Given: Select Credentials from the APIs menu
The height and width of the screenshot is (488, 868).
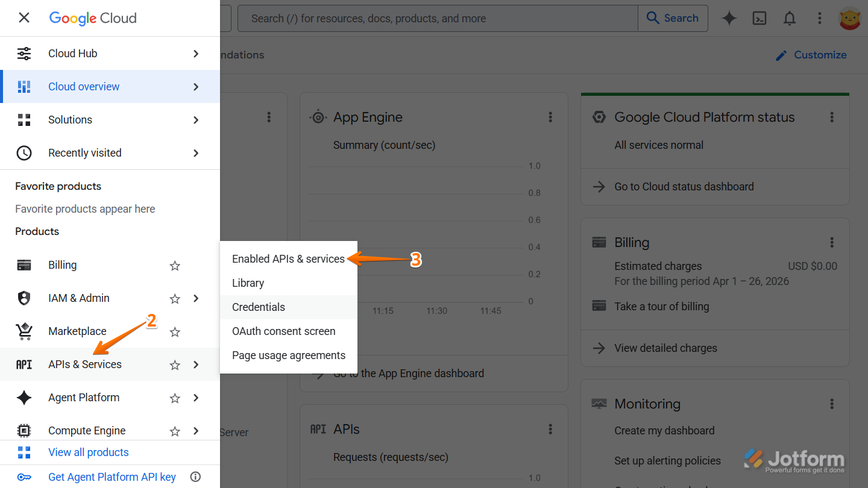Looking at the screenshot, I should (x=259, y=307).
